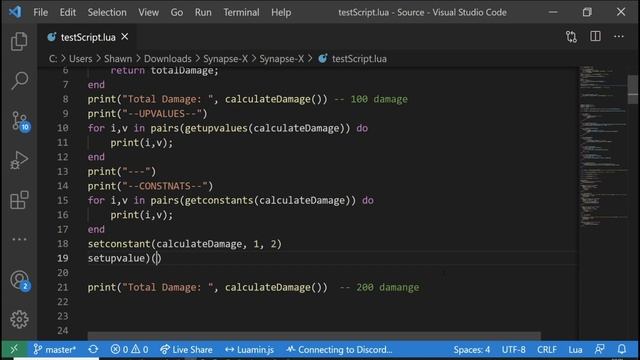The height and width of the screenshot is (360, 640).
Task: Split the editor to the right
Action: click(596, 36)
